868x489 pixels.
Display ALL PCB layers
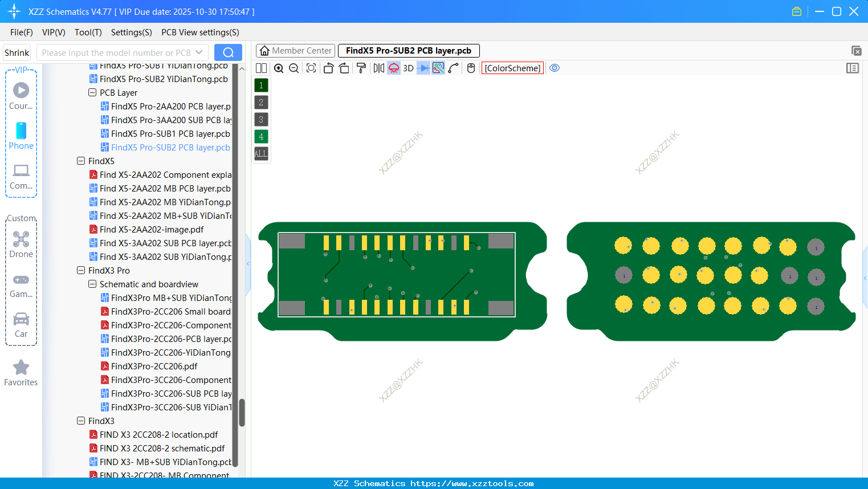pos(260,153)
